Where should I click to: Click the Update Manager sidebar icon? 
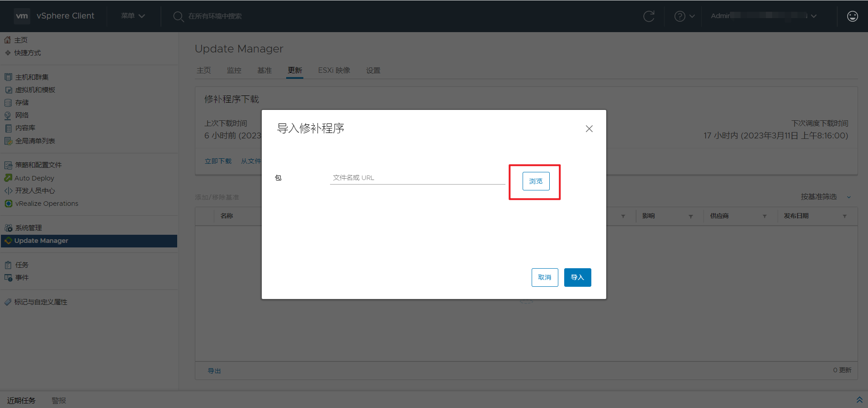point(8,241)
